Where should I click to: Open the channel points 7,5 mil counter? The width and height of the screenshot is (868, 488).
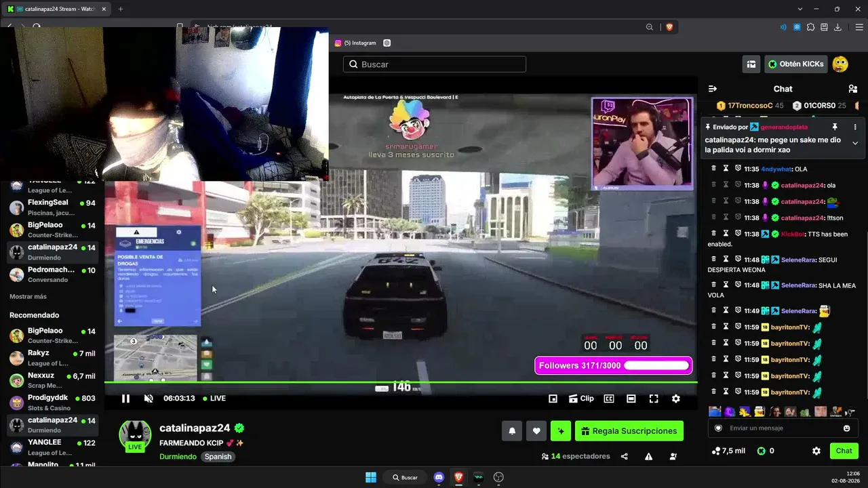tap(728, 451)
